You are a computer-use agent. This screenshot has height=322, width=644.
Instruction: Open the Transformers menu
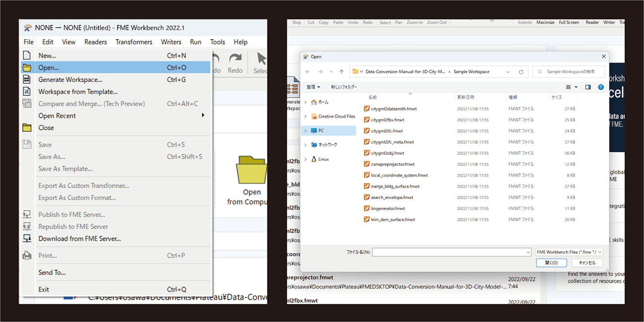click(x=134, y=42)
